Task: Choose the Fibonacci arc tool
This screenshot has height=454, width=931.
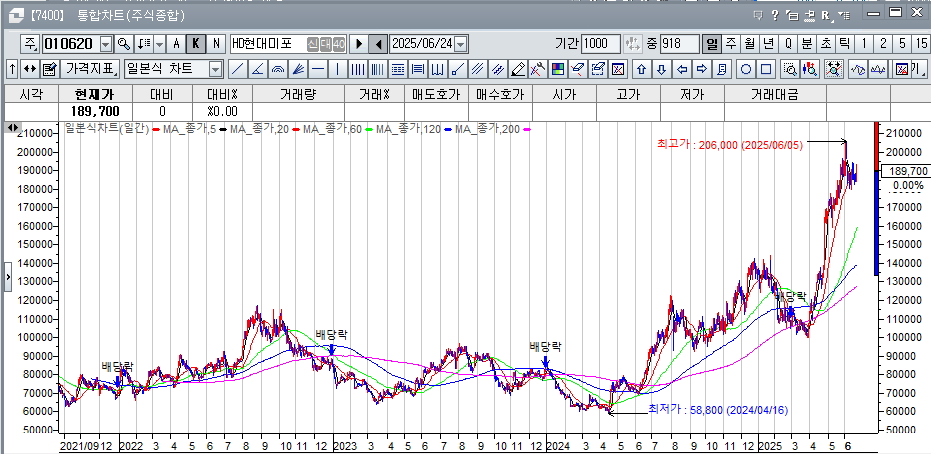Action: (x=277, y=69)
